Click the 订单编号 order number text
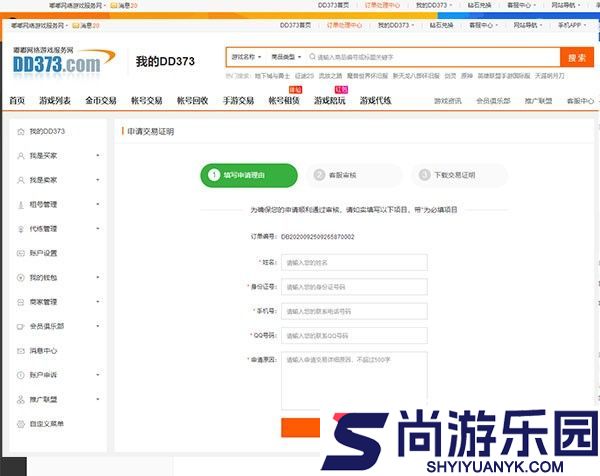600x476 pixels. coord(318,237)
